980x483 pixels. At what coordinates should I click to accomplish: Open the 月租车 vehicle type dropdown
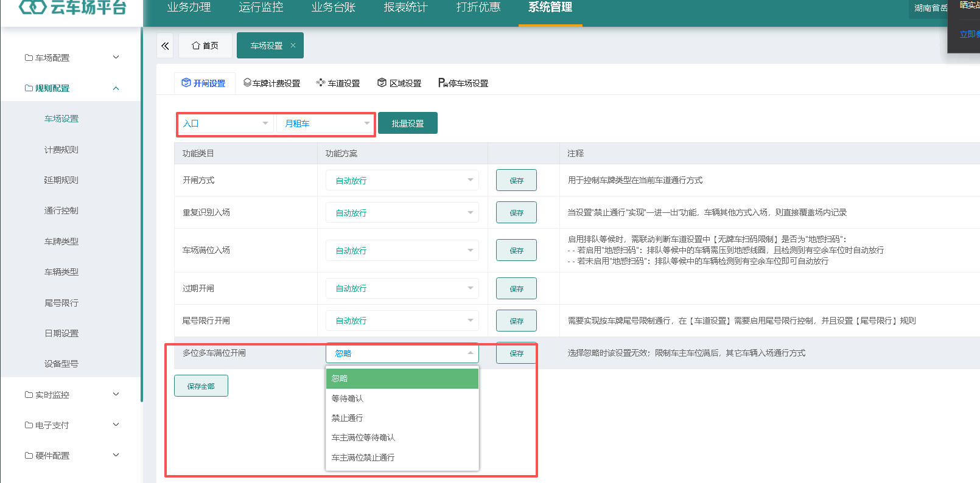click(324, 123)
